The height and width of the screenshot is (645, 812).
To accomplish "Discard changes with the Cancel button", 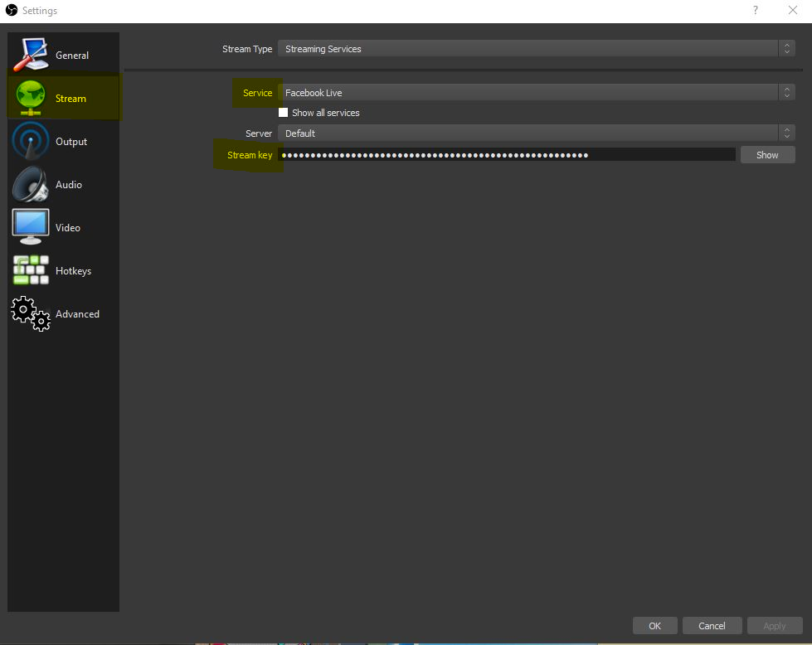I will pos(712,626).
